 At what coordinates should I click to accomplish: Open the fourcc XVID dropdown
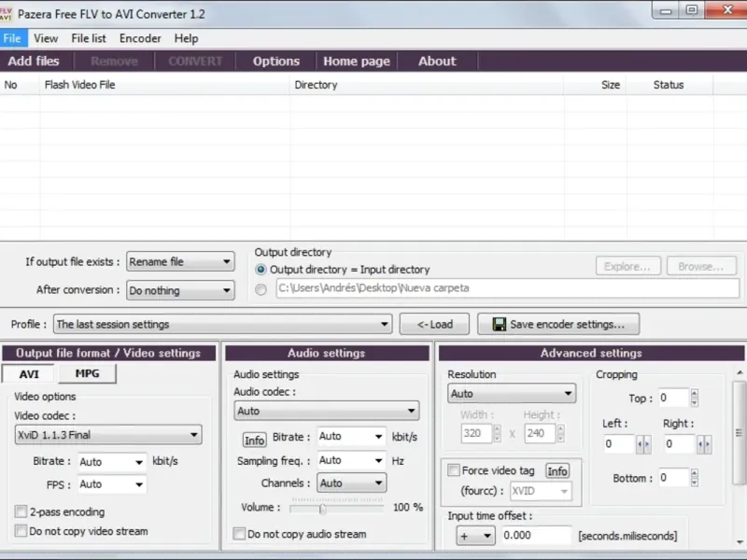coord(541,491)
